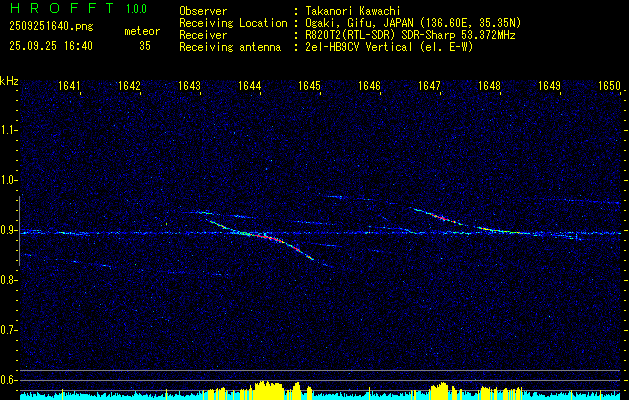The image size is (629, 400).
Task: Click the 0.8 kHz frequency label
Action: coord(8,280)
